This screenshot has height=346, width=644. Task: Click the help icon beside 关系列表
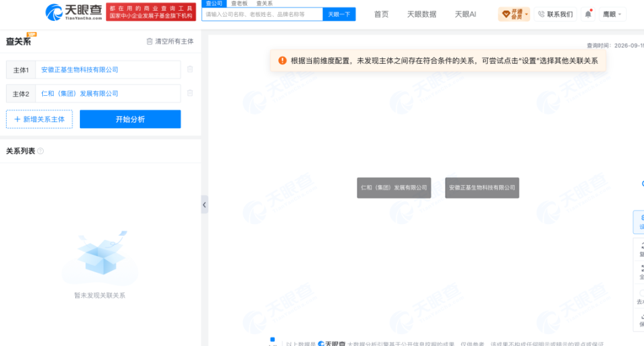click(40, 151)
